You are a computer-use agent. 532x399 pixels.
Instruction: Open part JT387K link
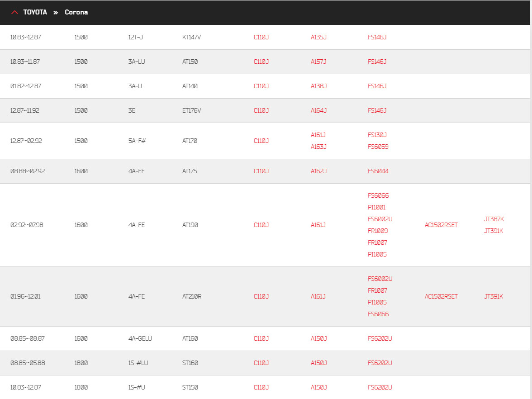point(494,219)
